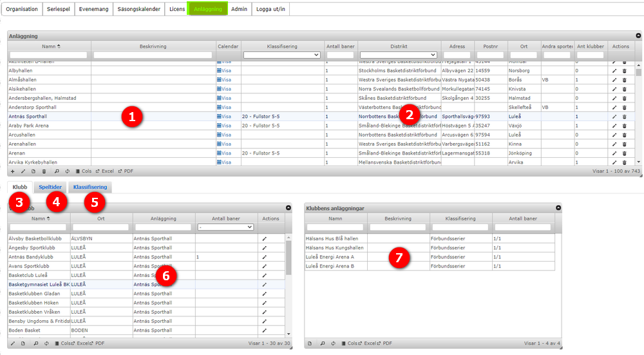Viewport: 644px width, 355px height.
Task: Open the Säsongskalender menu tab
Action: coord(139,9)
